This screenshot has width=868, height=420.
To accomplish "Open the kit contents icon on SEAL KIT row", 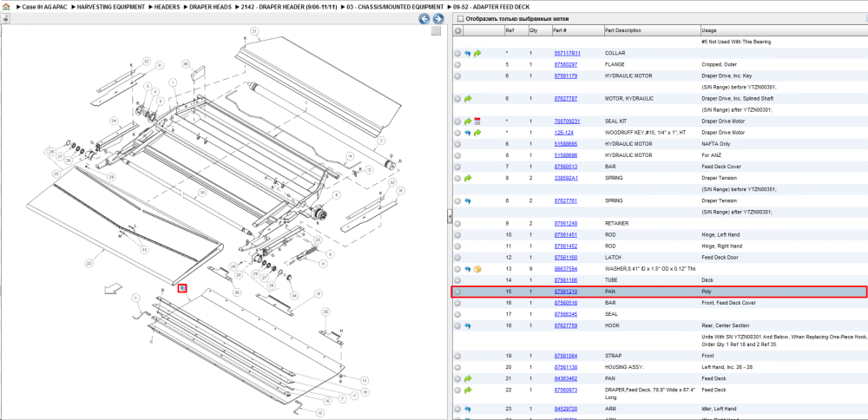I will pyautogui.click(x=477, y=121).
